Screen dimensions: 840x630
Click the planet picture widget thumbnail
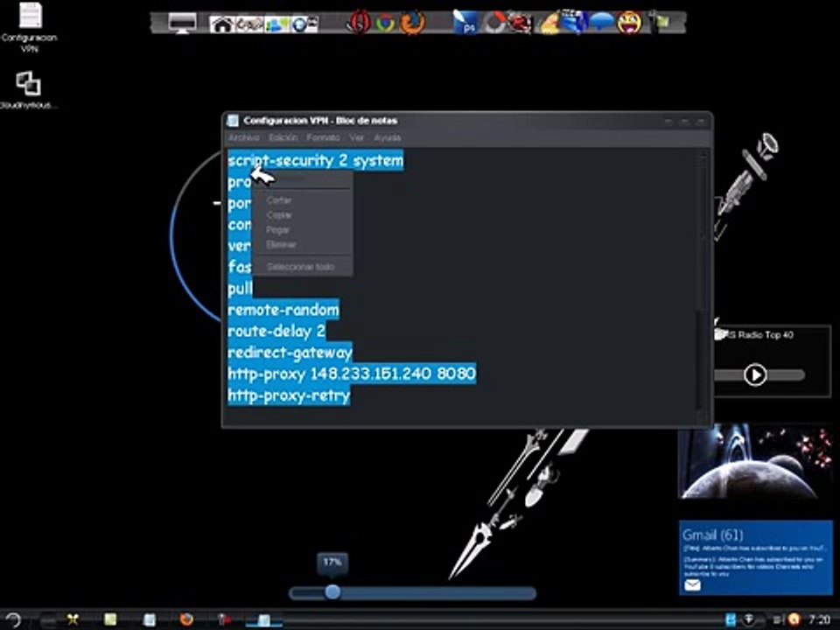tap(755, 462)
